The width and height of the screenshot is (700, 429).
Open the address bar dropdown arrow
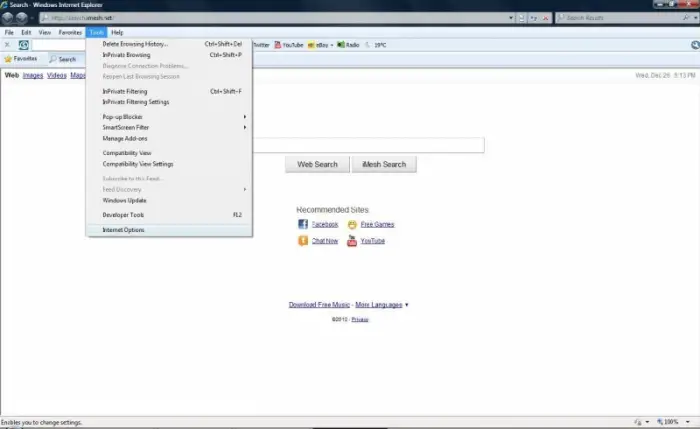511,18
